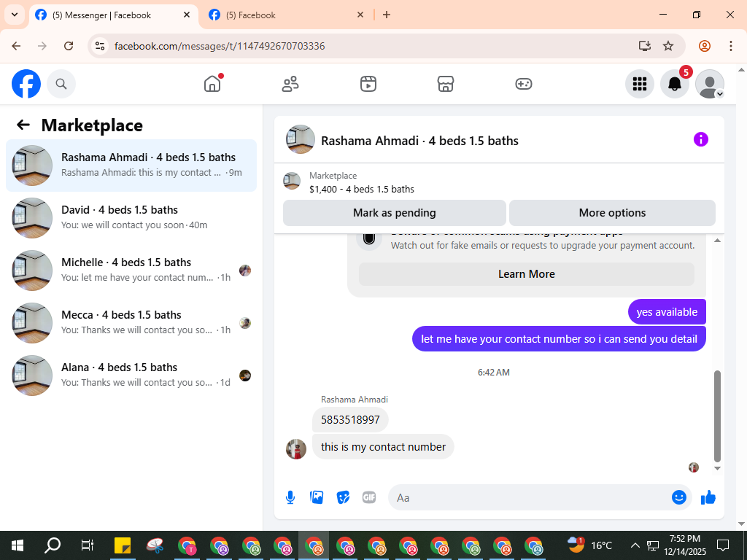
Task: Open the account profile avatar menu
Action: pyautogui.click(x=710, y=84)
